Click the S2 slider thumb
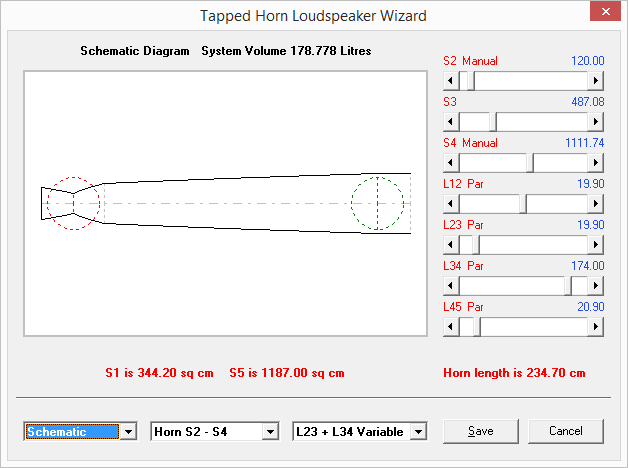Image resolution: width=628 pixels, height=468 pixels. pyautogui.click(x=471, y=81)
